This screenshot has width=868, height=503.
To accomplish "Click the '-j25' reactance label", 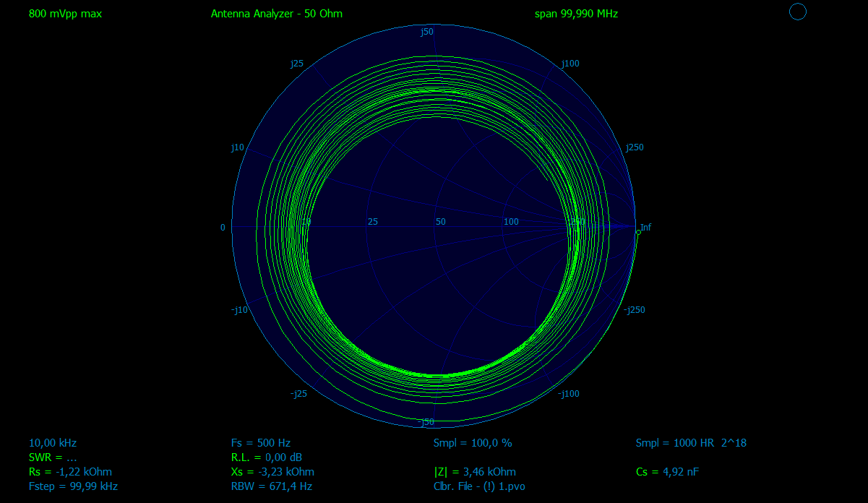I will tap(298, 394).
